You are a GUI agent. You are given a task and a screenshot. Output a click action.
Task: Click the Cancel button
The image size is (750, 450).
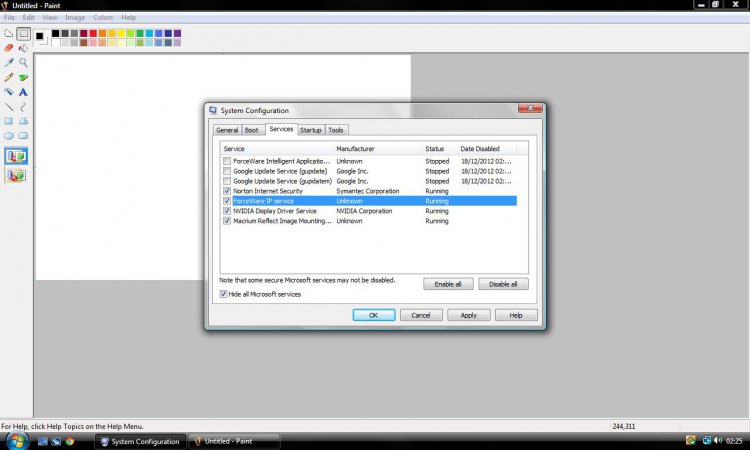(x=421, y=315)
